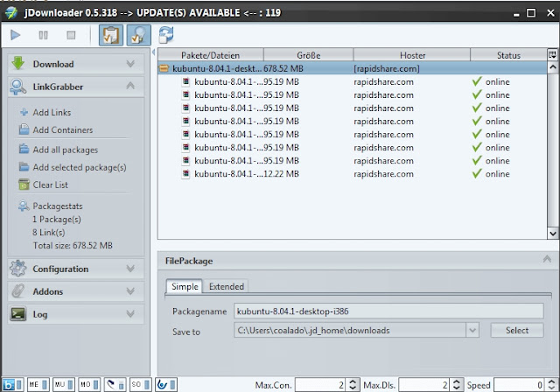Pause downloads using the pause icon
Screen dimensions: 560x392
43,35
